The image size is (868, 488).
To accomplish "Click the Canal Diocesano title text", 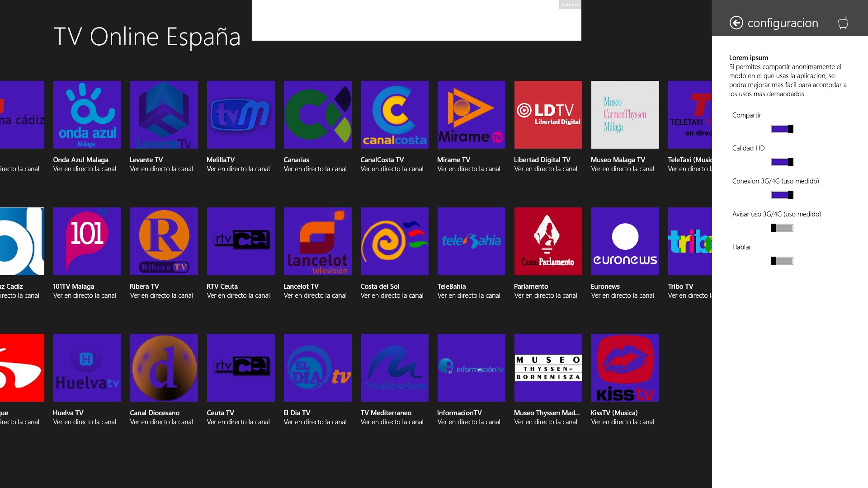I will [x=155, y=413].
